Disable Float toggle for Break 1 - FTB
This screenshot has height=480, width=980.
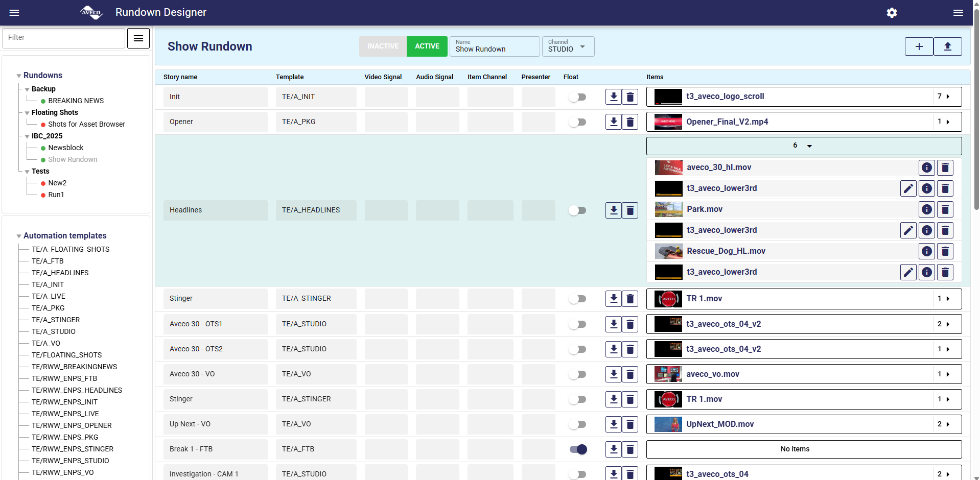[578, 449]
